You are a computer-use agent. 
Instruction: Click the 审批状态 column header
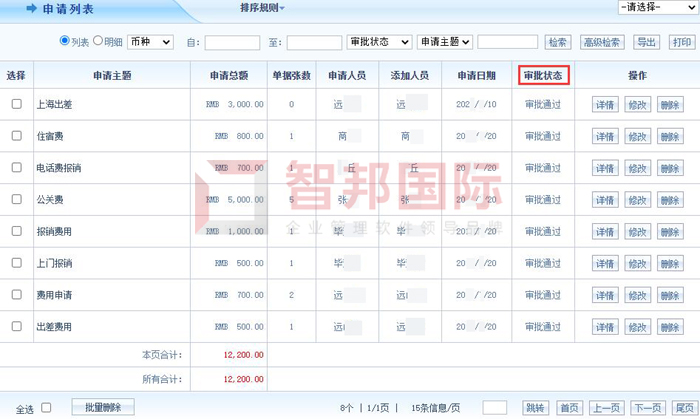point(543,75)
